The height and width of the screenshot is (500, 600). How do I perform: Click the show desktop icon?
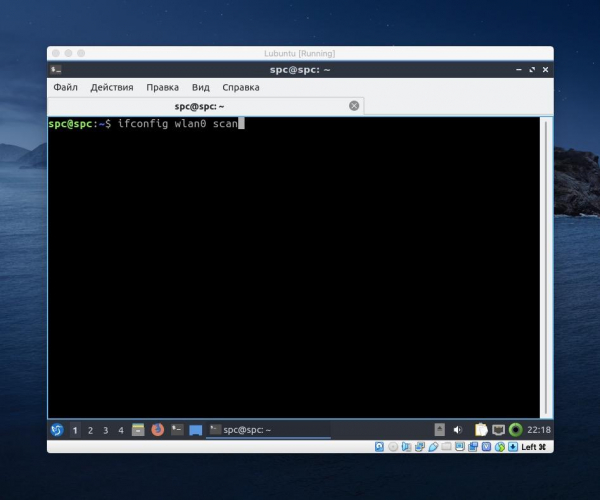tap(196, 430)
